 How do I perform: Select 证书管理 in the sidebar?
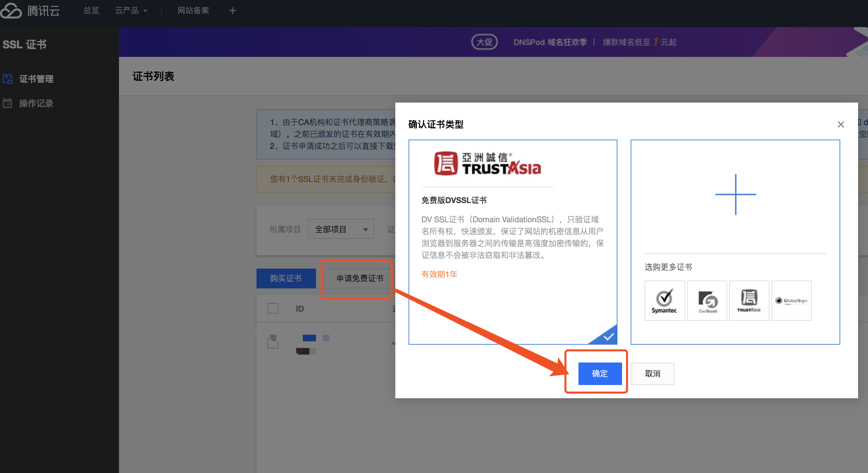click(36, 79)
